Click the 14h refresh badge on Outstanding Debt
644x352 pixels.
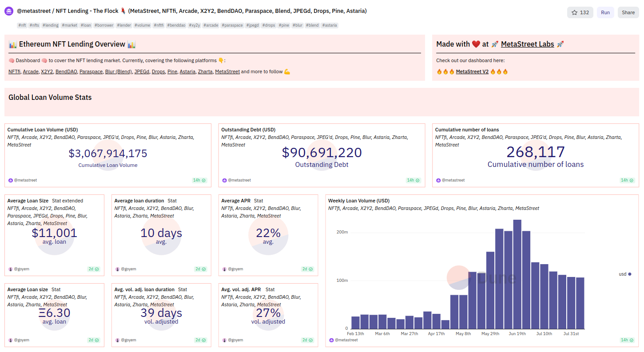coord(413,180)
